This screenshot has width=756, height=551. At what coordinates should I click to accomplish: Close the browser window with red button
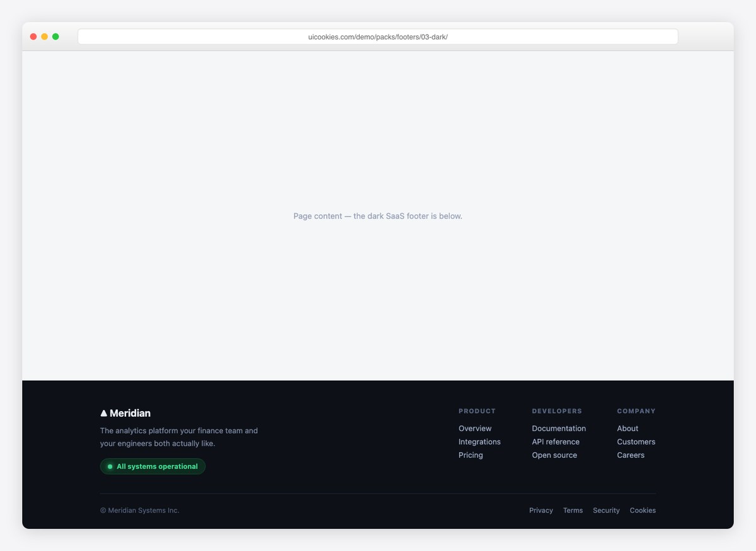coord(33,37)
